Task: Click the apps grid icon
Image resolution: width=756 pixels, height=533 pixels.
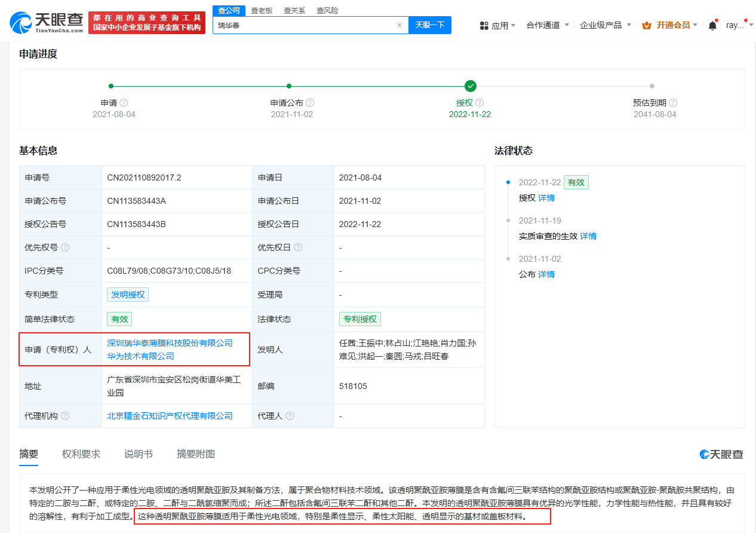Action: pos(484,26)
